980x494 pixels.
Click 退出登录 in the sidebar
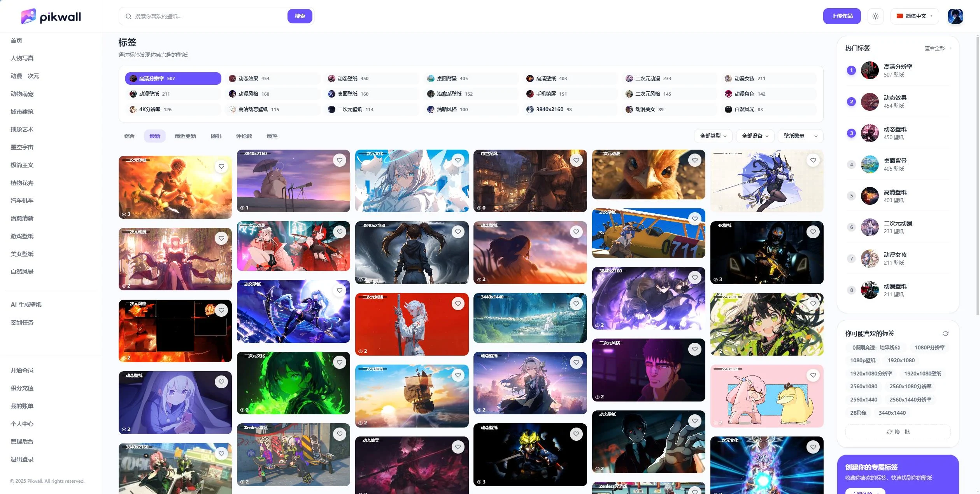click(22, 459)
